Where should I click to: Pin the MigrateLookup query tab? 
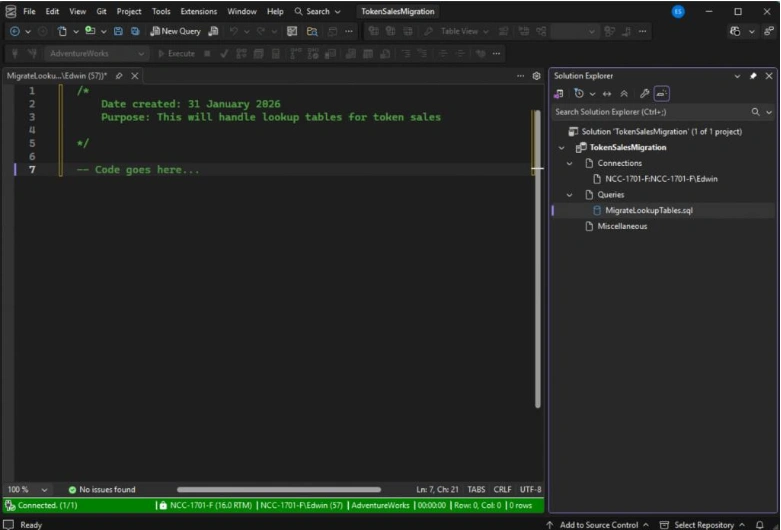[x=119, y=76]
